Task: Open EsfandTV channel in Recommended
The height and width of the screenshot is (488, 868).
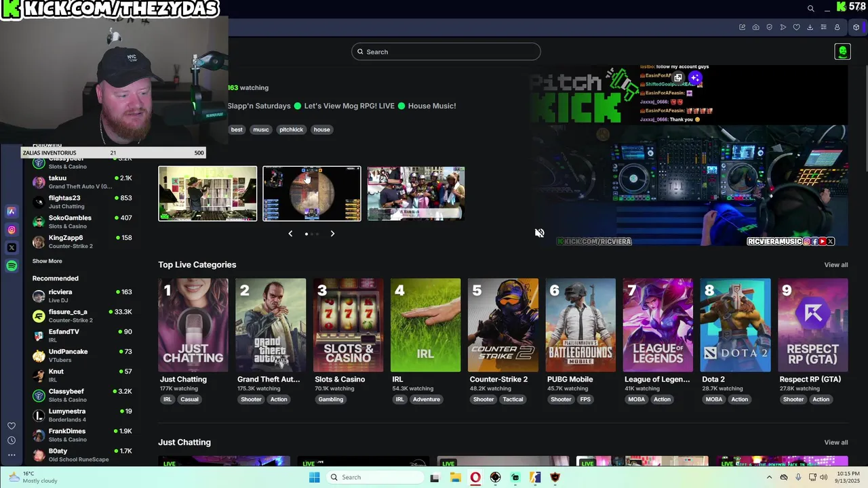Action: pyautogui.click(x=82, y=335)
